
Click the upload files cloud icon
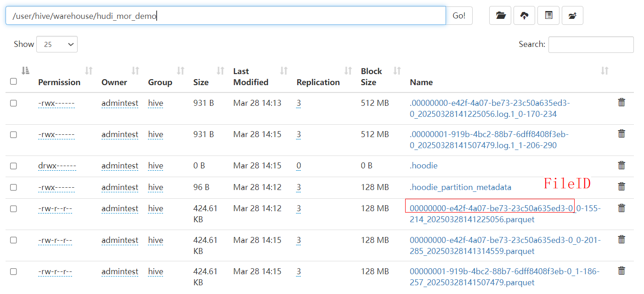(x=524, y=16)
